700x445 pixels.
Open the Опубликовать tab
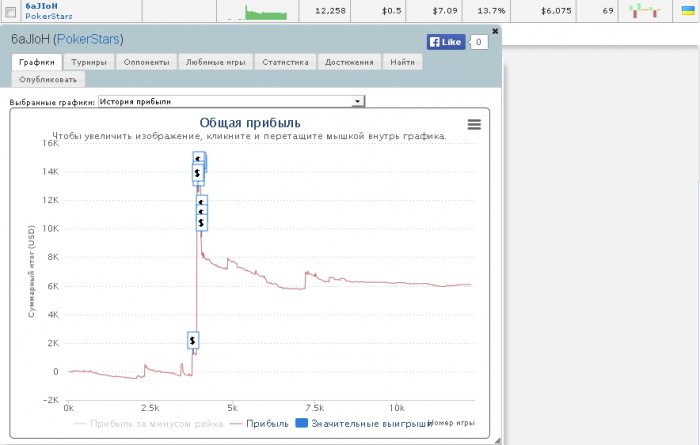48,79
